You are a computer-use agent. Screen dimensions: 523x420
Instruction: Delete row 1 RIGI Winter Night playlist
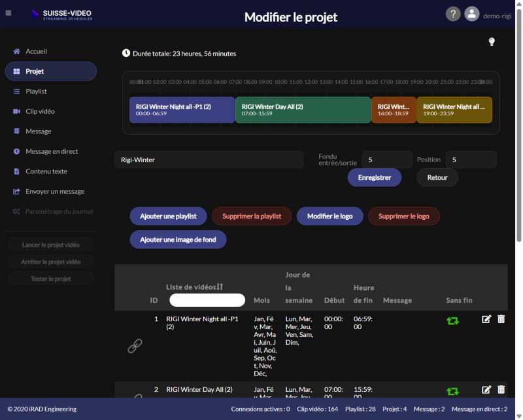point(501,319)
